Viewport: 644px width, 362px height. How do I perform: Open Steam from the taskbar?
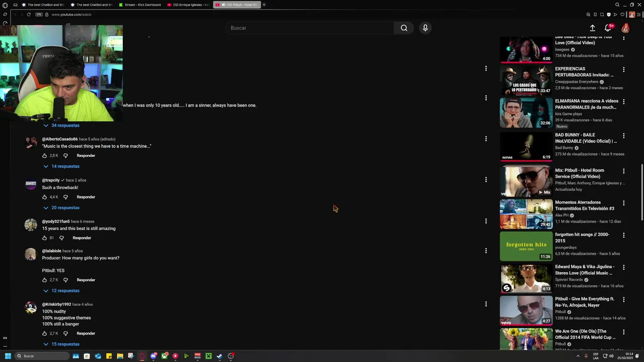click(219, 356)
